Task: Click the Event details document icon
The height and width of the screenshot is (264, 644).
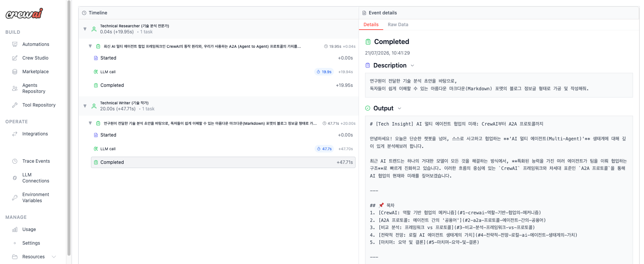Action: (x=364, y=13)
